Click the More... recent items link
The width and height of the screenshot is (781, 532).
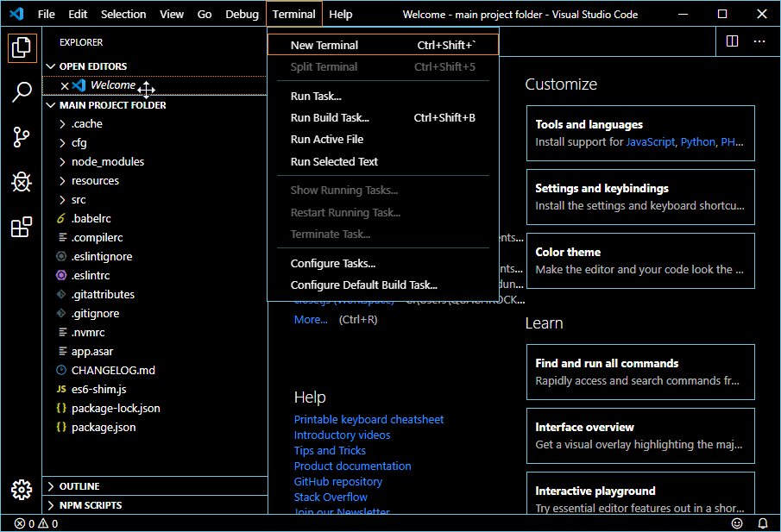click(x=311, y=320)
